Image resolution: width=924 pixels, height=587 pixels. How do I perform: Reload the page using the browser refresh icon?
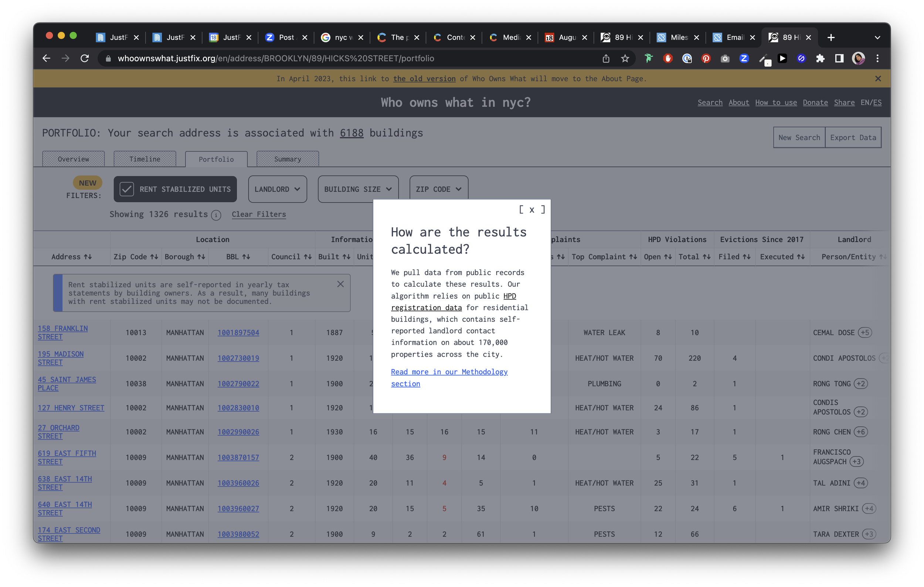(85, 58)
